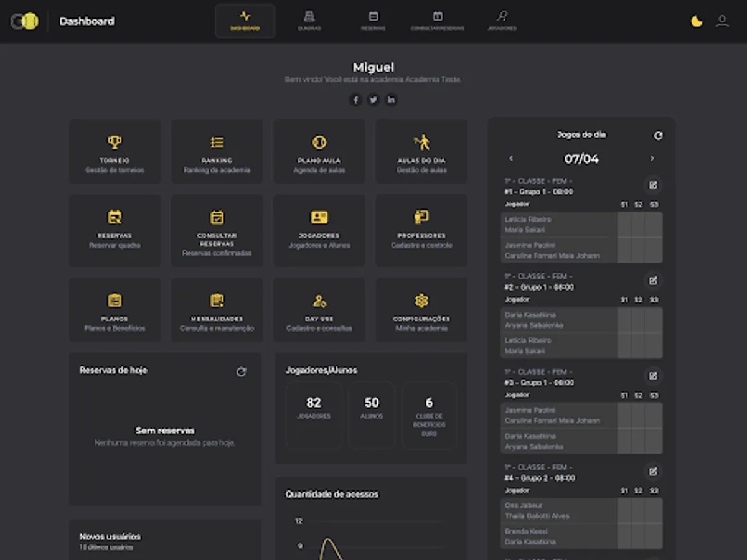Viewport: 747px width, 560px height.
Task: Advance to the next day's games
Action: coord(652,159)
